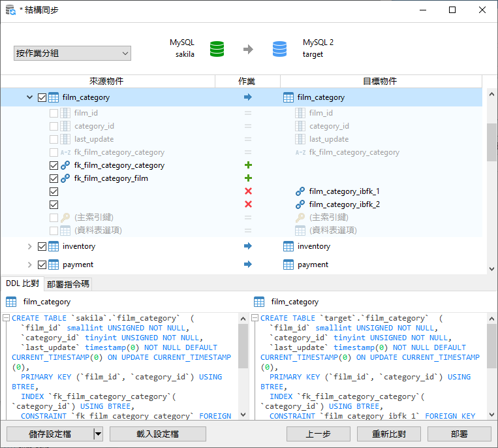Collapse the film_category tree node
This screenshot has height=448, width=498.
pos(29,97)
